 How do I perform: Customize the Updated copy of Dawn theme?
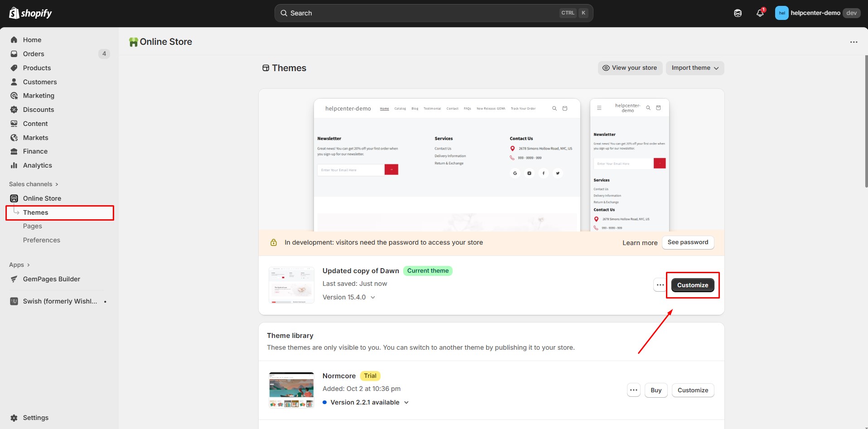click(693, 285)
